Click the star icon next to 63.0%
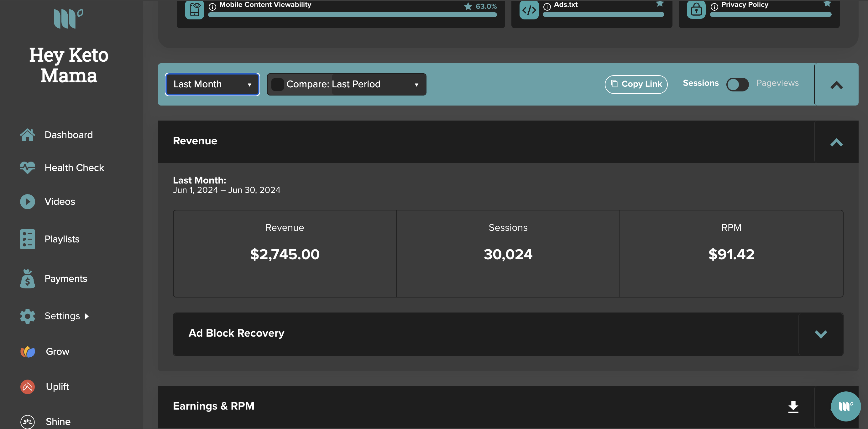This screenshot has height=429, width=868. [468, 6]
